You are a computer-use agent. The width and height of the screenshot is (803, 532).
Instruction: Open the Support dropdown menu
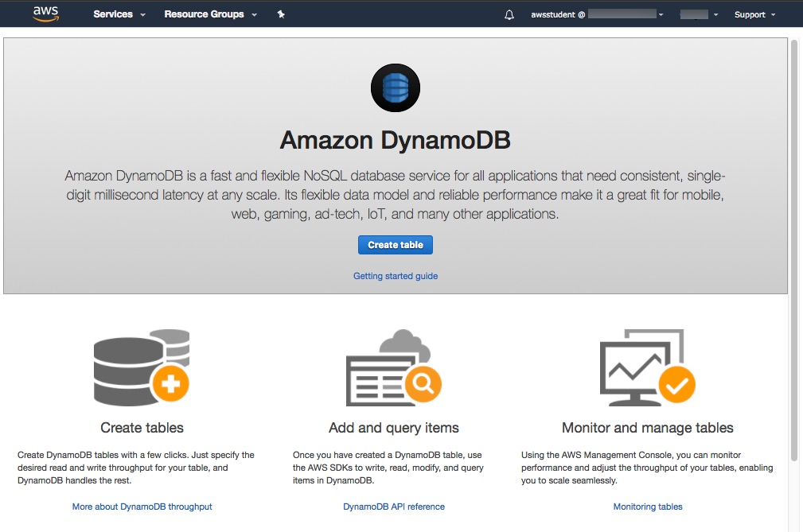pyautogui.click(x=754, y=14)
